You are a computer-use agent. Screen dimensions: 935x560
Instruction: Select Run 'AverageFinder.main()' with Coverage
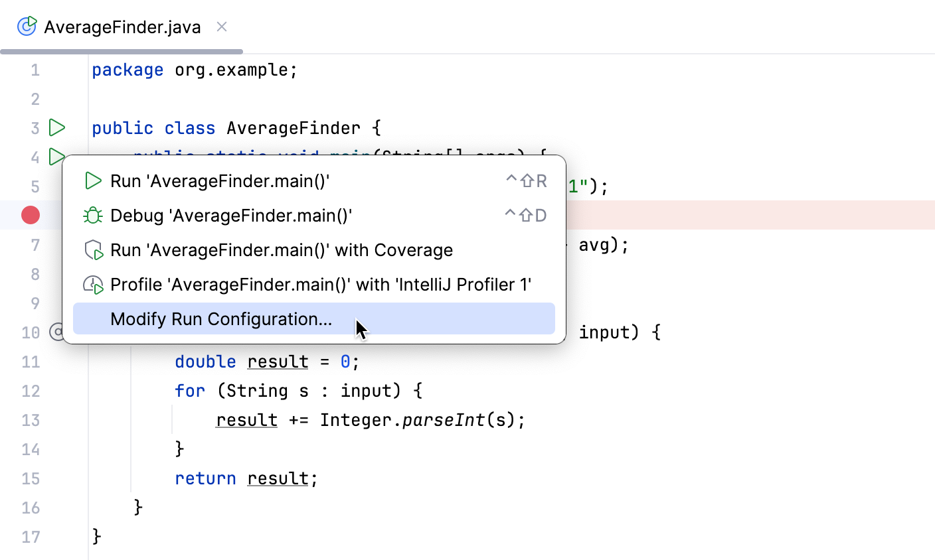(x=282, y=250)
